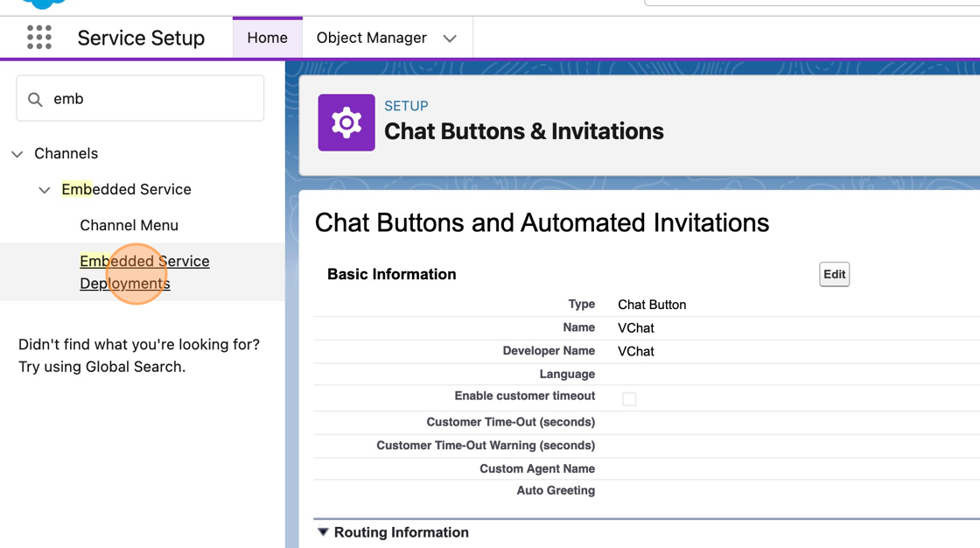Click the Customer Time-Out Warning (seconds) label

pos(486,446)
